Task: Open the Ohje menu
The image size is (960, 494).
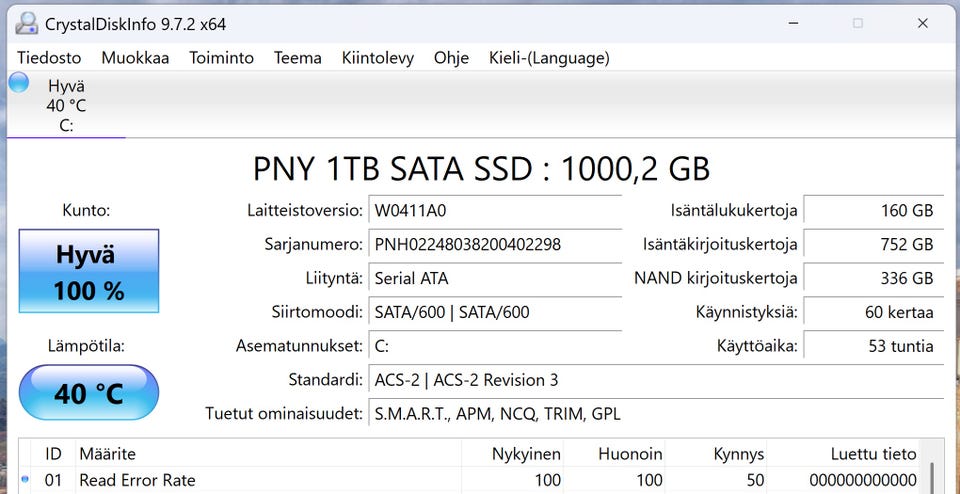Action: (451, 58)
